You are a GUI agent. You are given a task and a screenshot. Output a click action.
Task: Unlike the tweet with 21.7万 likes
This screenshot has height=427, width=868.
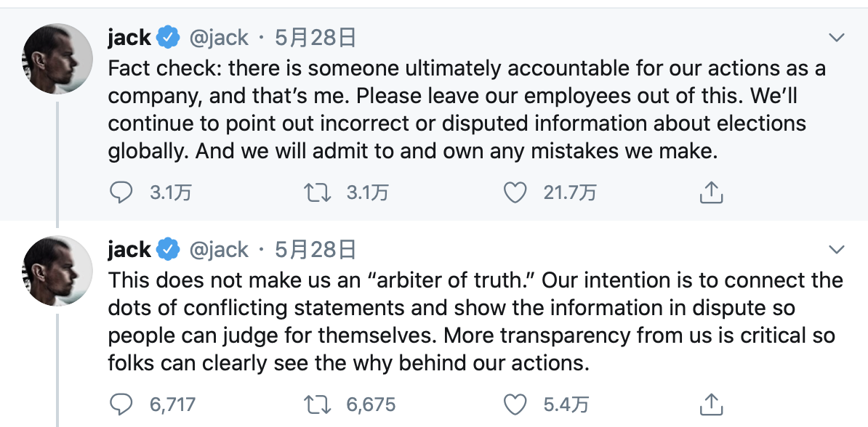click(x=515, y=192)
